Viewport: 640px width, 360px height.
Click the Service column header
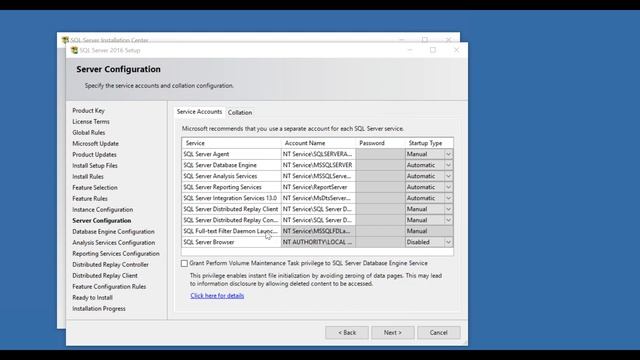231,143
